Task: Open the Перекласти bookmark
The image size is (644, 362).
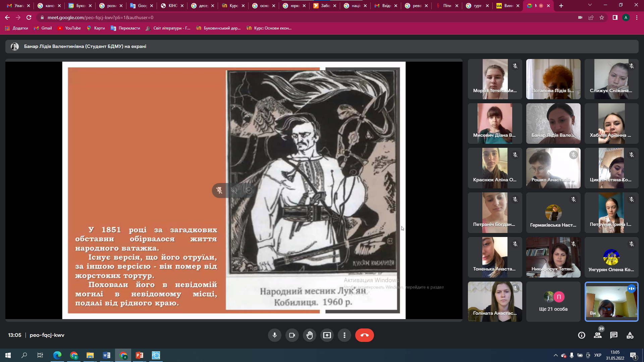Action: tap(125, 28)
